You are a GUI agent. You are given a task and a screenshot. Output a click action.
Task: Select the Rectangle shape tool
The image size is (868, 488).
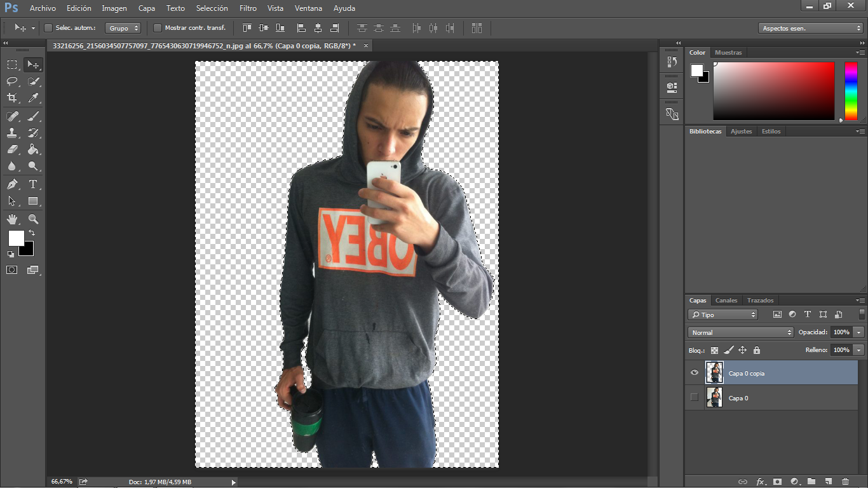33,201
